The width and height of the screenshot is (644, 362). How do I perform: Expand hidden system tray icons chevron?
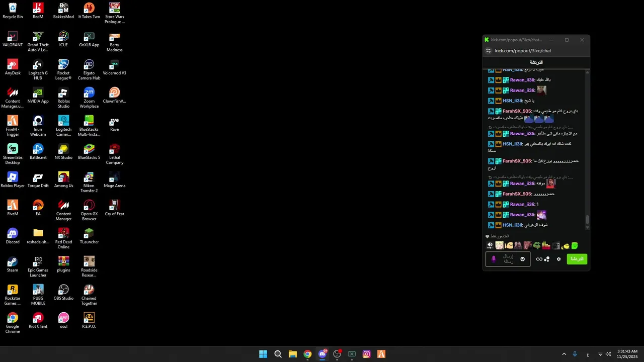click(564, 354)
